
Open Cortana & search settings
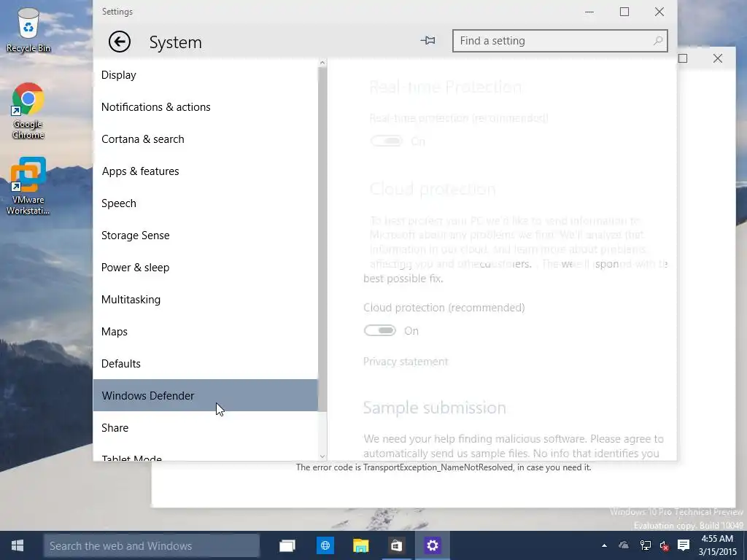coord(205,139)
